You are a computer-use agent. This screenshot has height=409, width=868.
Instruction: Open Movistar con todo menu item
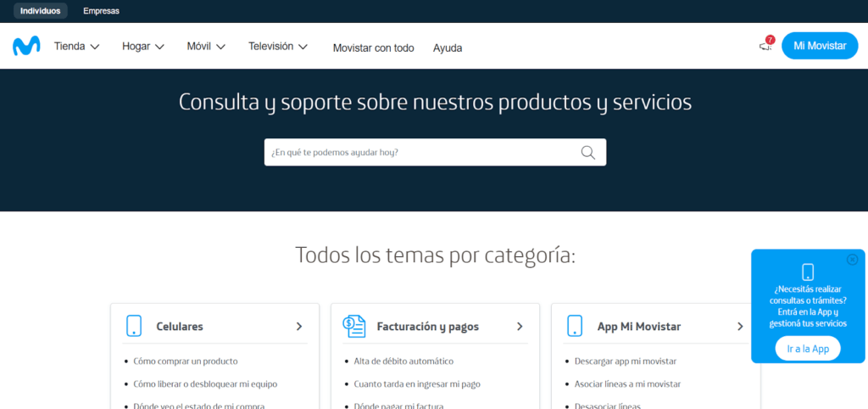point(373,48)
